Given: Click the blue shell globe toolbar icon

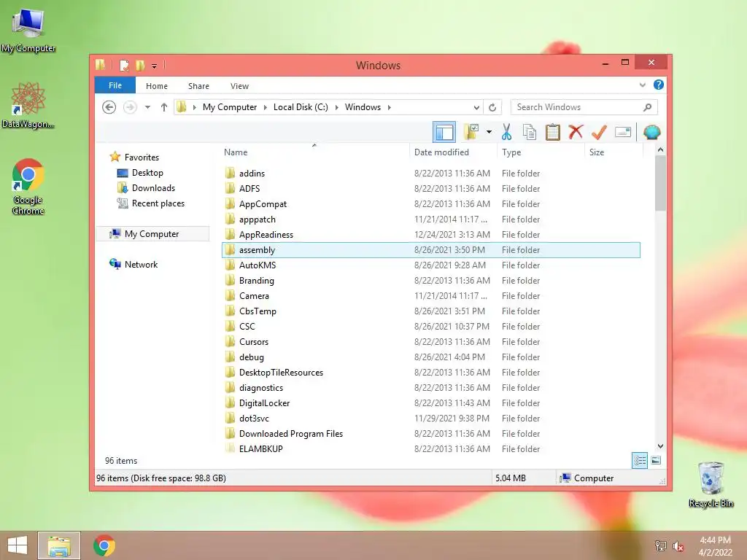Looking at the screenshot, I should pyautogui.click(x=651, y=132).
